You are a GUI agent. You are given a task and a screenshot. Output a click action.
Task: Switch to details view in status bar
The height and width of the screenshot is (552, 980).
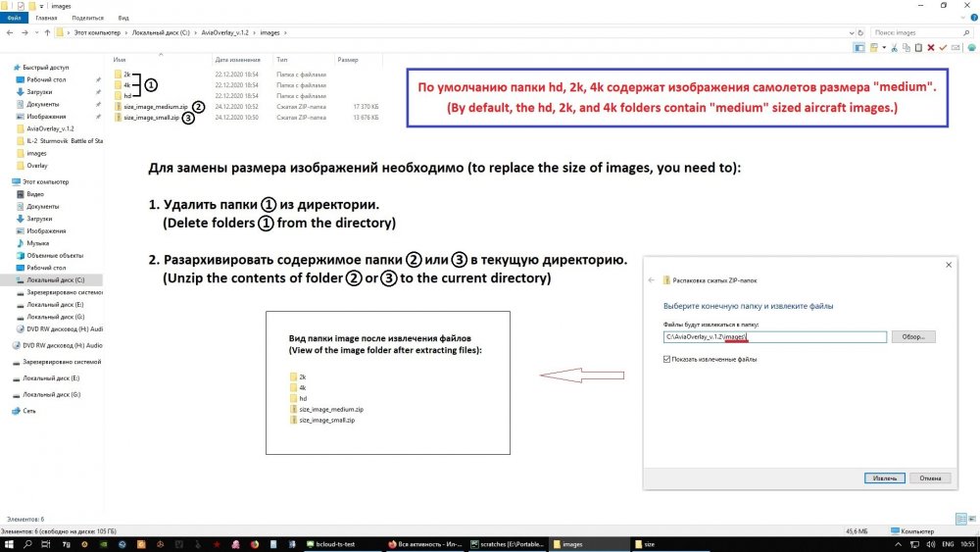961,519
